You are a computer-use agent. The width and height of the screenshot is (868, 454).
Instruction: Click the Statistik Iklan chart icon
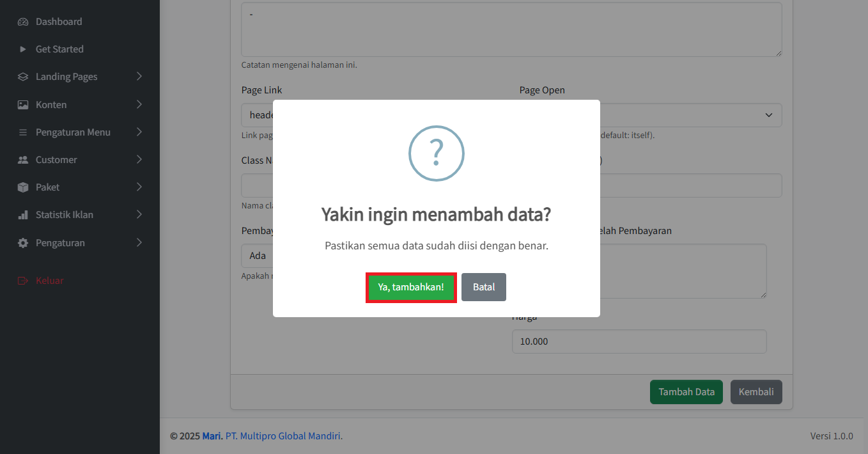[x=23, y=215]
